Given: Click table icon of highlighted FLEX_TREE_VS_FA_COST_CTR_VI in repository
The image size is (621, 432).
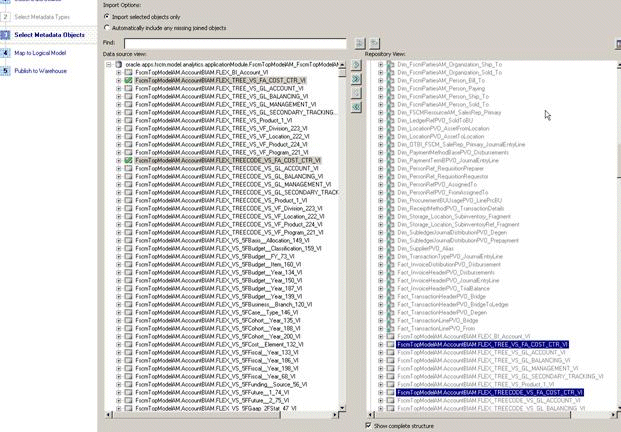Looking at the screenshot, I should (391, 344).
